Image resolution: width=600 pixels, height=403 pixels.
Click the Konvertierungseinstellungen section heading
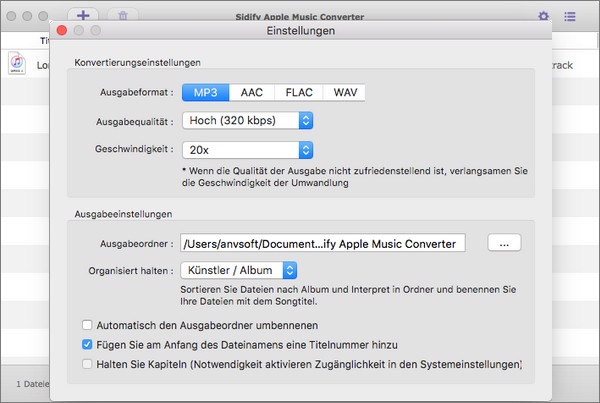tap(137, 62)
